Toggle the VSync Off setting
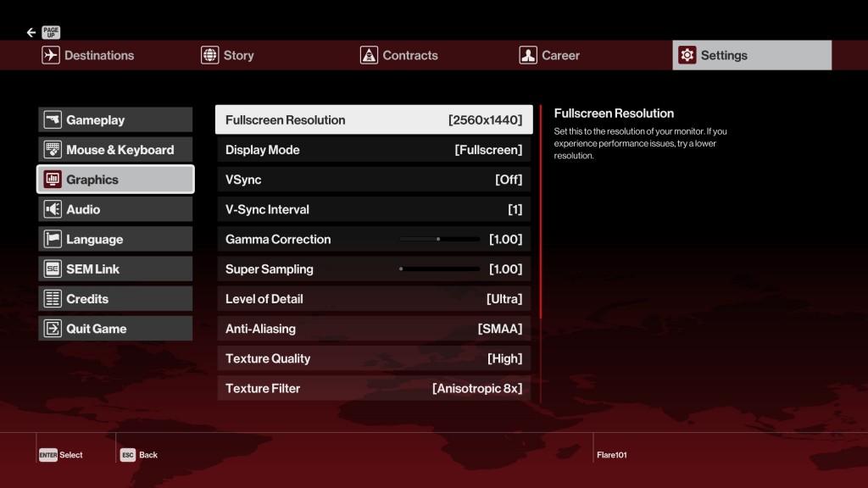The width and height of the screenshot is (868, 488). (509, 180)
